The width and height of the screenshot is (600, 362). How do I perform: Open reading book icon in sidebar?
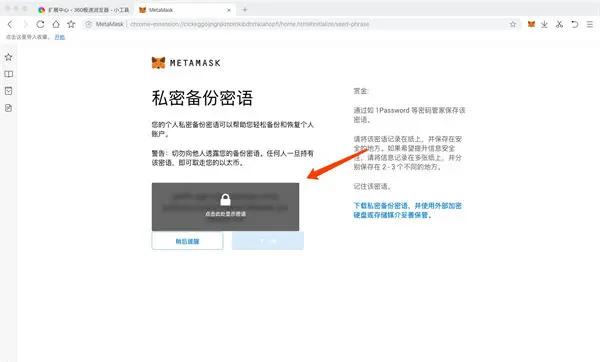[x=8, y=74]
